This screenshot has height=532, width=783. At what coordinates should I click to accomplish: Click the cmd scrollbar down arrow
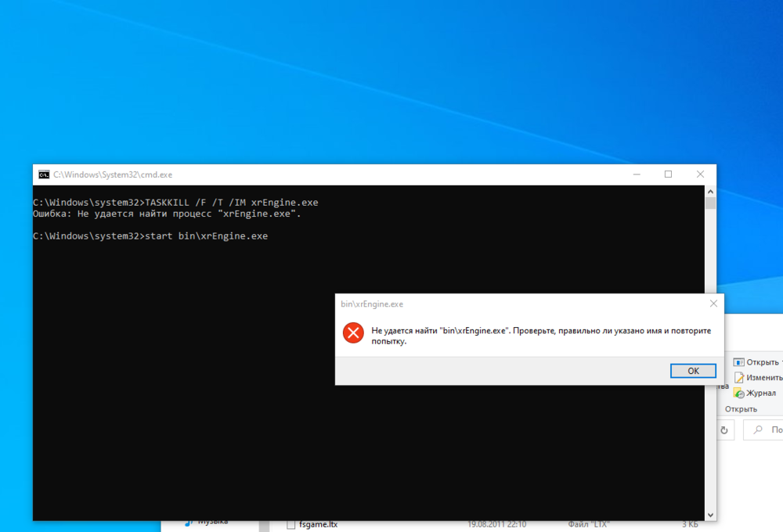click(711, 515)
